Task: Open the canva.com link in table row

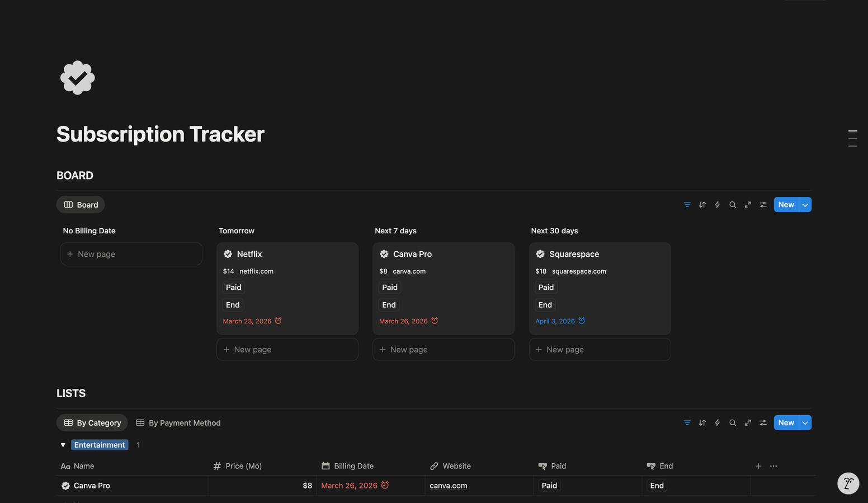Action: click(448, 486)
